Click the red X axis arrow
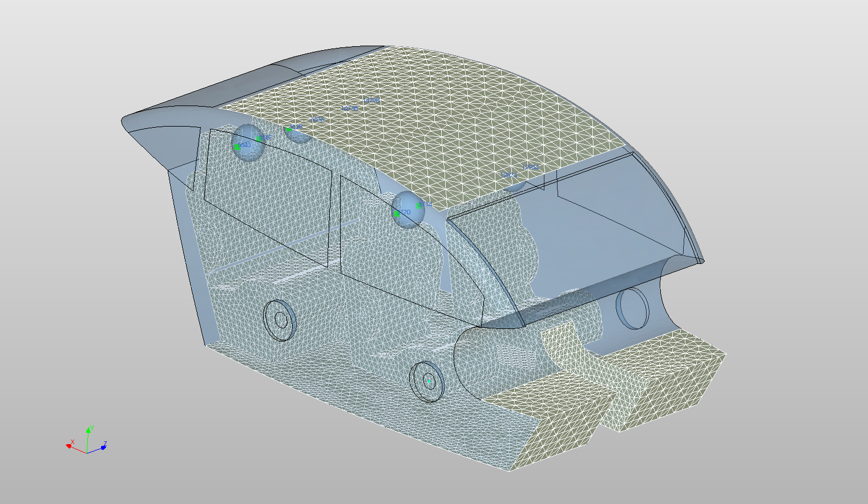Viewport: 868px width, 504px height. (69, 446)
